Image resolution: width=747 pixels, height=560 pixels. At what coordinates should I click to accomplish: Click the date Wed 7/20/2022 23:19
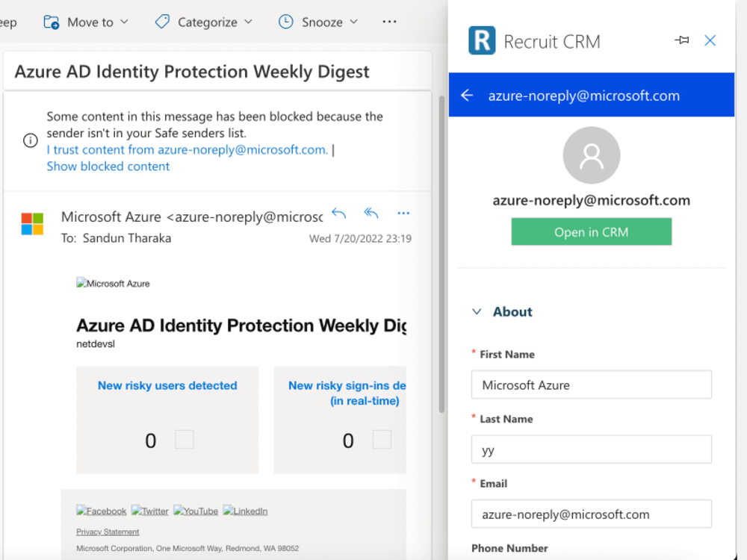360,239
